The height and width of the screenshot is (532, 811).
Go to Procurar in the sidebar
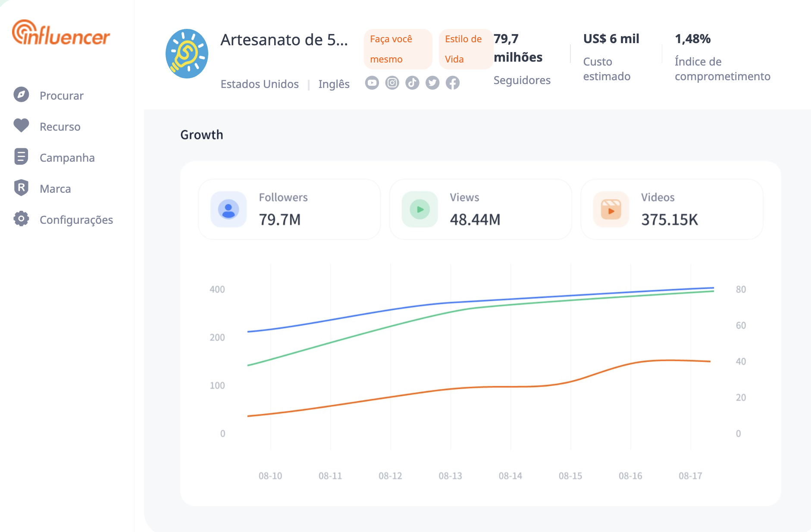coord(62,96)
